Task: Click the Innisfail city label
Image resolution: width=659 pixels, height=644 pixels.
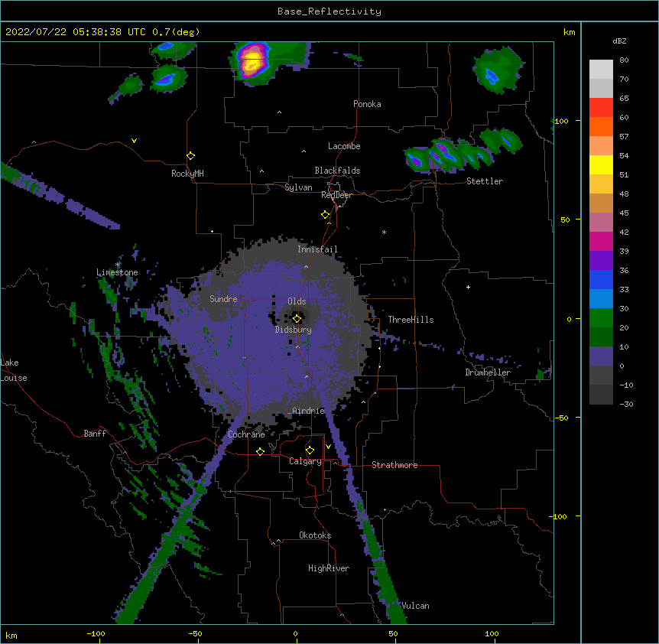Action: coord(317,249)
